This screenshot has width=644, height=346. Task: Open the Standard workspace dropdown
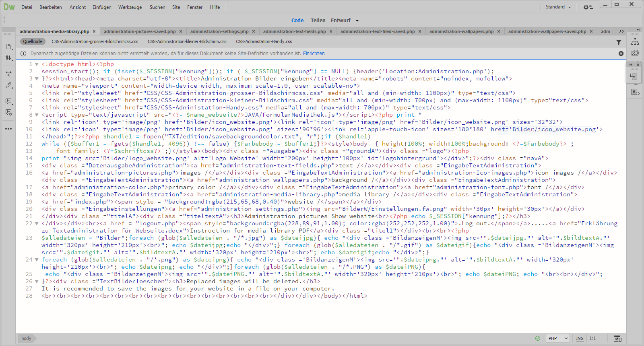pos(558,7)
